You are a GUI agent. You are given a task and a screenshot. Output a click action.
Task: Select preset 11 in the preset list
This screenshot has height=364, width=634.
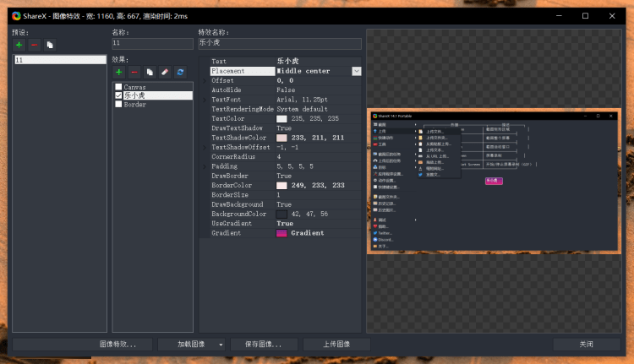pos(60,60)
